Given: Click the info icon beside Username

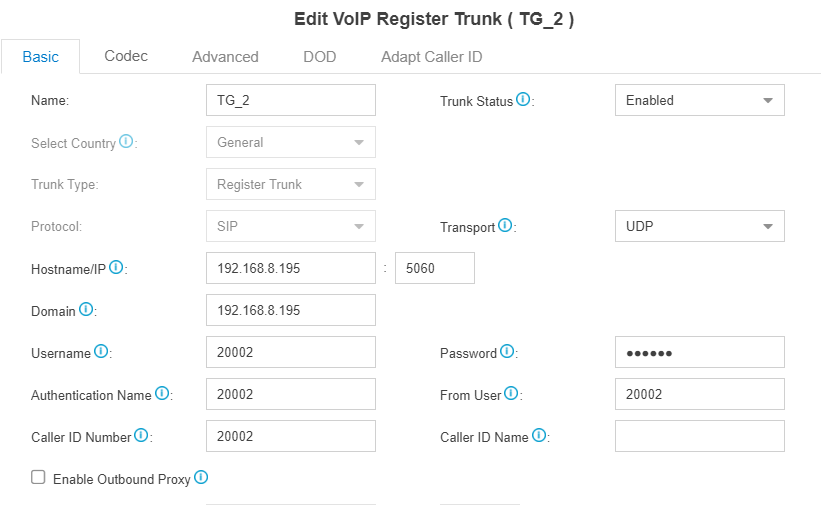Looking at the screenshot, I should click(x=101, y=351).
